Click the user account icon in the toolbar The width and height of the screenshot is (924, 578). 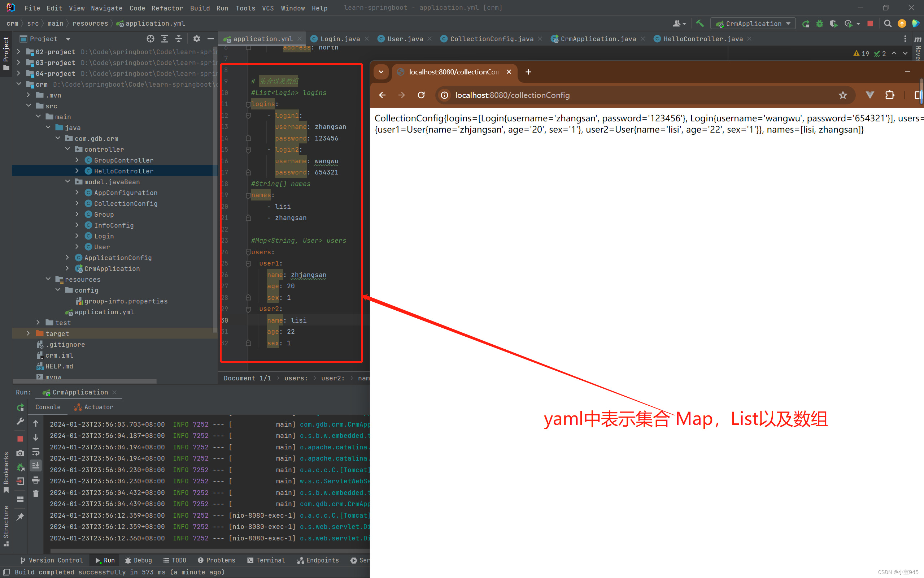click(x=679, y=24)
